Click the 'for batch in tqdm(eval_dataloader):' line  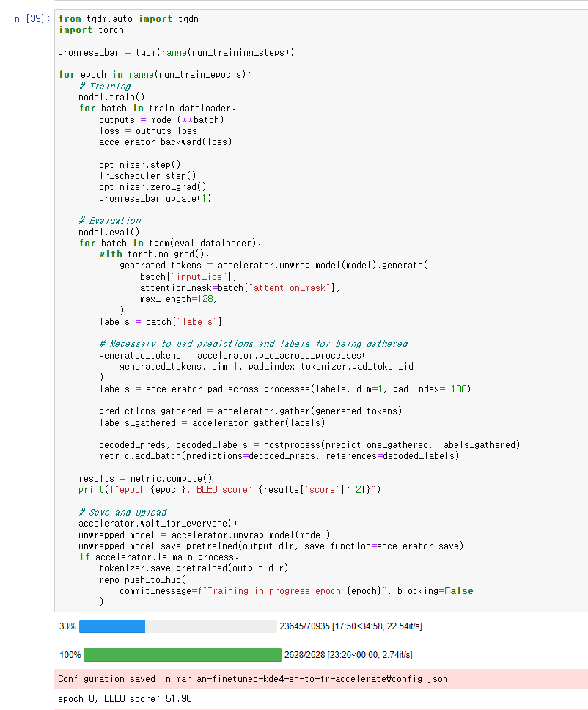click(170, 244)
